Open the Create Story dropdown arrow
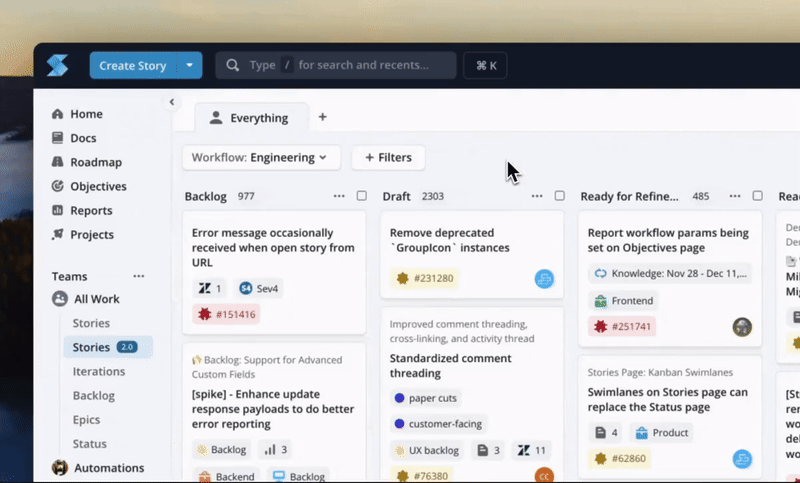The width and height of the screenshot is (800, 483). coord(189,65)
